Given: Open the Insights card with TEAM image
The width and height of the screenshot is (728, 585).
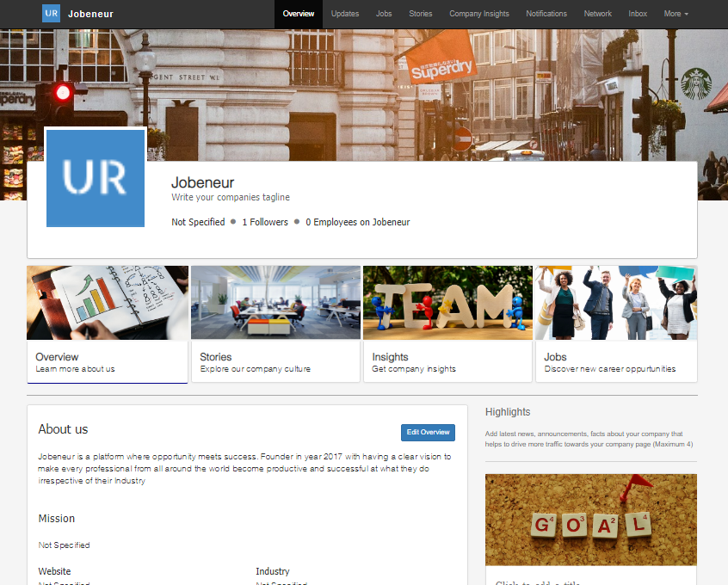Looking at the screenshot, I should (447, 324).
